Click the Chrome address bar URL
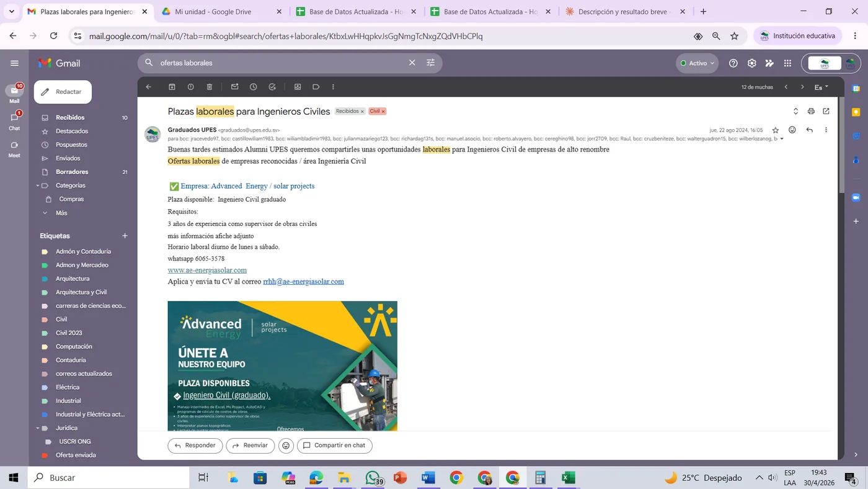 (286, 36)
